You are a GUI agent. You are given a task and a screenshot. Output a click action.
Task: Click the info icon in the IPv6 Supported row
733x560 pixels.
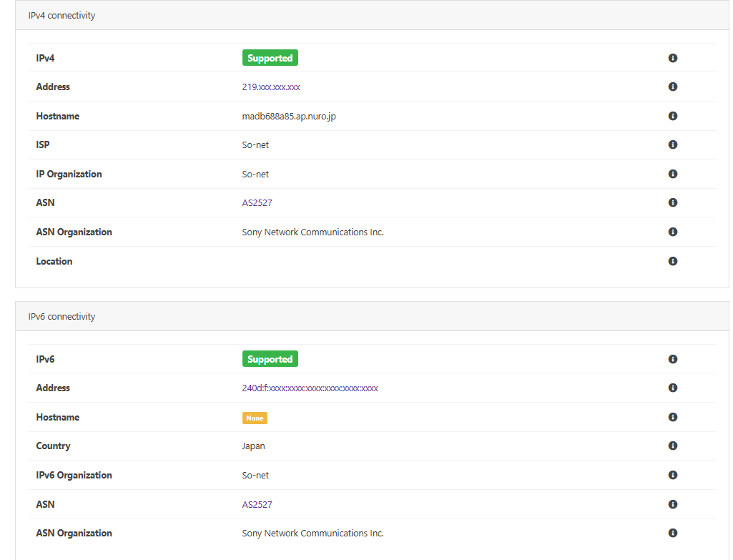point(673,359)
